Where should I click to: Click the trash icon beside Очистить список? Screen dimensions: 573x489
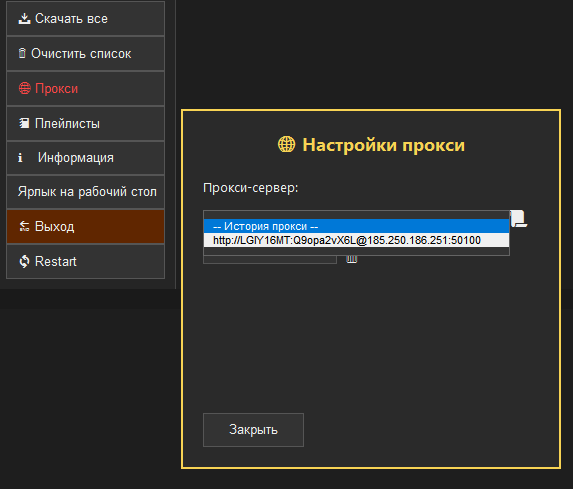click(22, 53)
